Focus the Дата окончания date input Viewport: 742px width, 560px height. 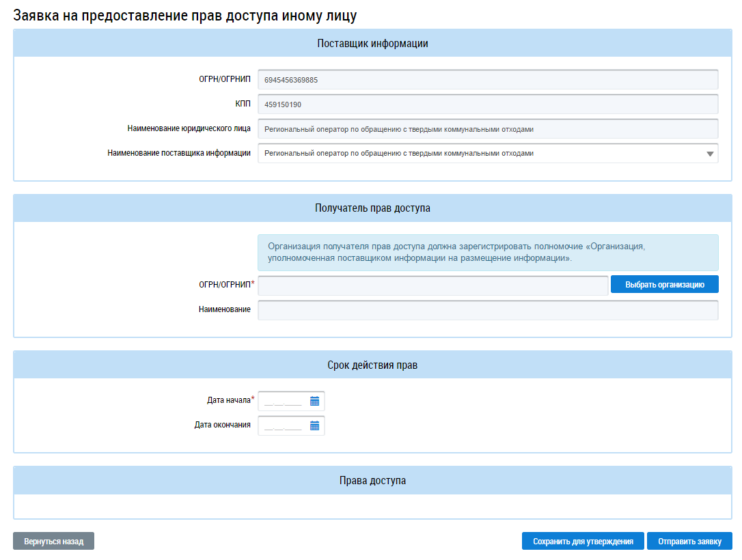click(283, 426)
